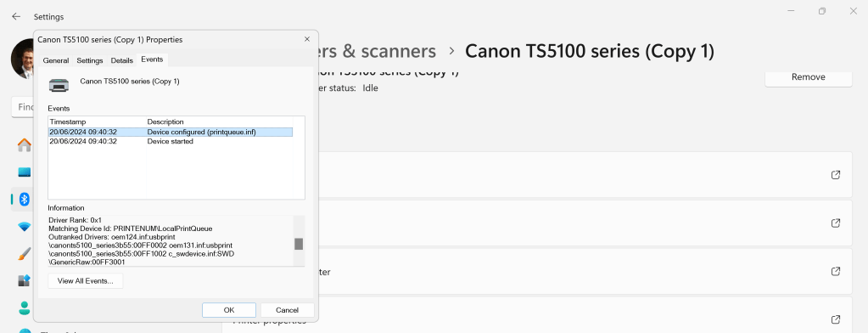Click the user profile picture
Viewport: 868px width, 333px height.
click(x=22, y=58)
